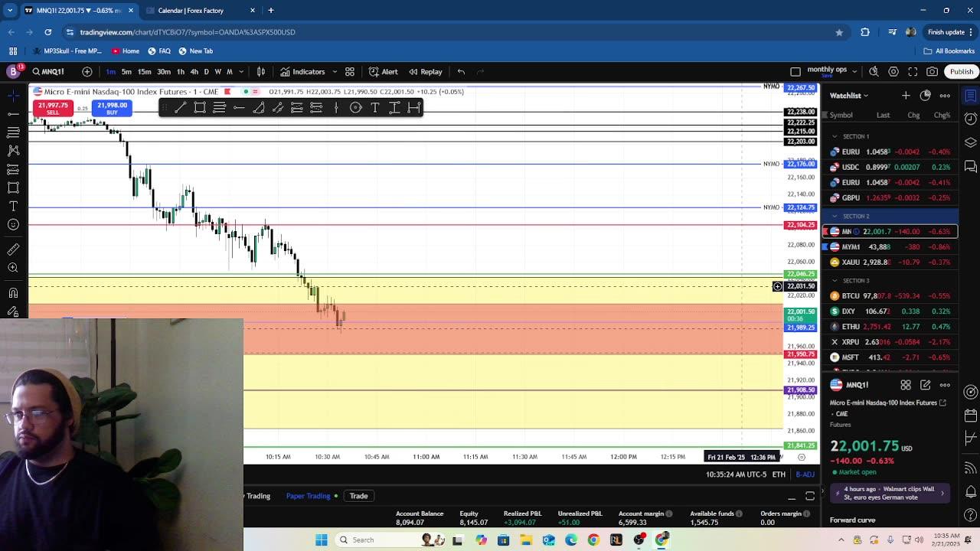Open the Watchlist name dropdown
This screenshot has width=980, height=551.
pos(850,96)
